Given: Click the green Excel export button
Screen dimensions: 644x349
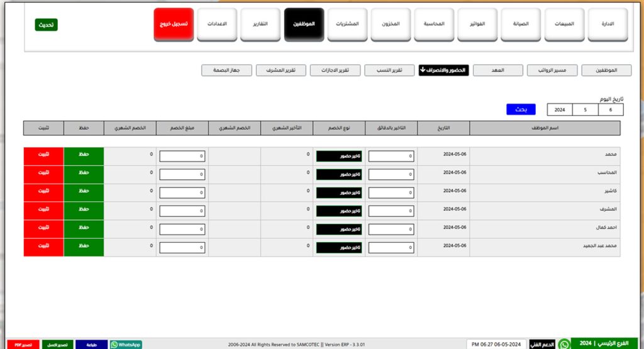Looking at the screenshot, I should pos(58,345).
